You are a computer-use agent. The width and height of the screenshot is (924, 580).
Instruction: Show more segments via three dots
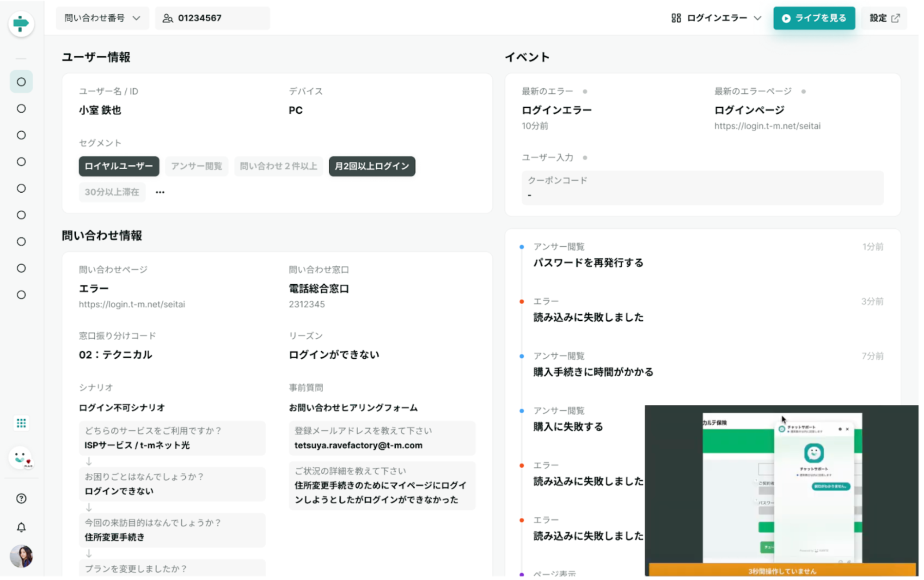[x=160, y=192]
